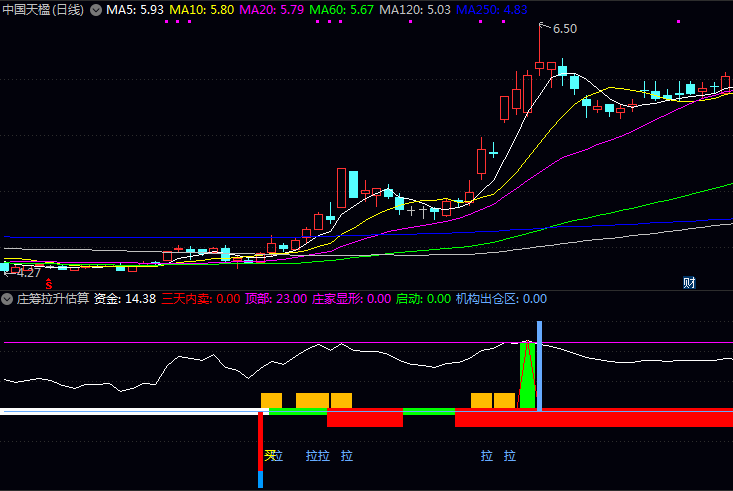Click the 4.27 low price marker
The width and height of the screenshot is (733, 491).
click(x=26, y=272)
